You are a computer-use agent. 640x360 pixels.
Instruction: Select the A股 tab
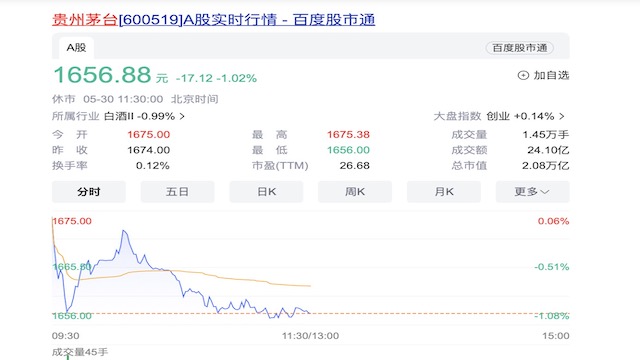(76, 48)
